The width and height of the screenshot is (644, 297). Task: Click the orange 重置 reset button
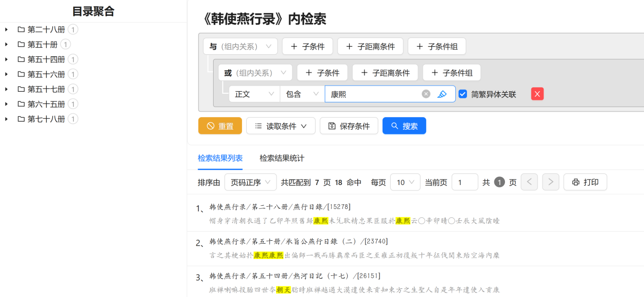pos(220,126)
